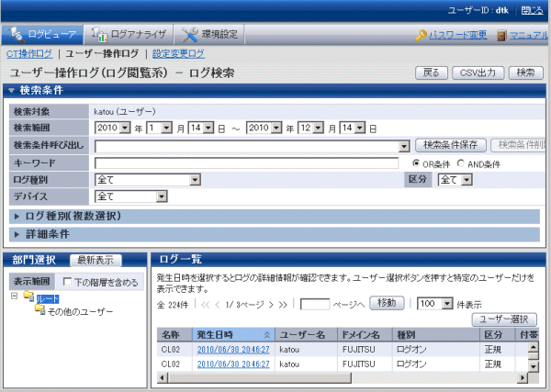Viewport: 551px width, 392px height.
Task: Select the OR条件 radio button
Action: click(416, 163)
